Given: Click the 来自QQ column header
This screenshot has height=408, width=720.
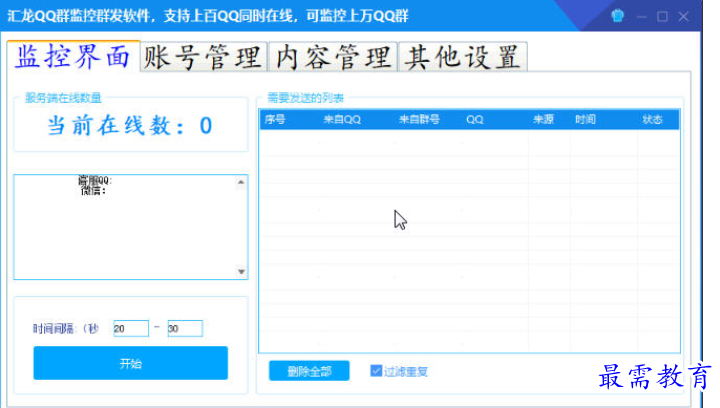Looking at the screenshot, I should (342, 119).
